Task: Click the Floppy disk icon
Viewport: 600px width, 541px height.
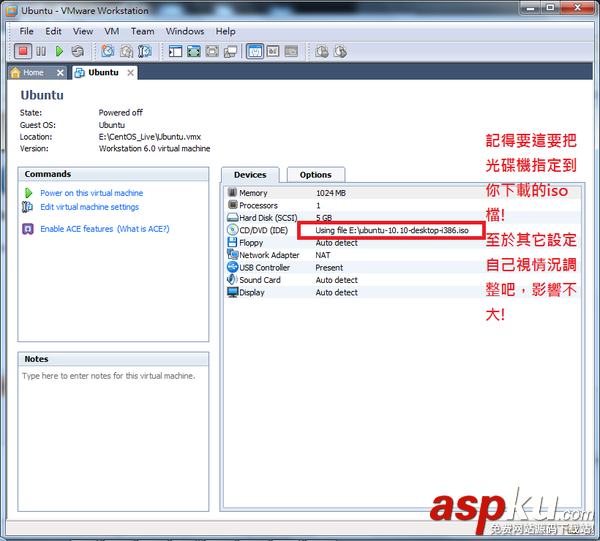Action: point(232,242)
